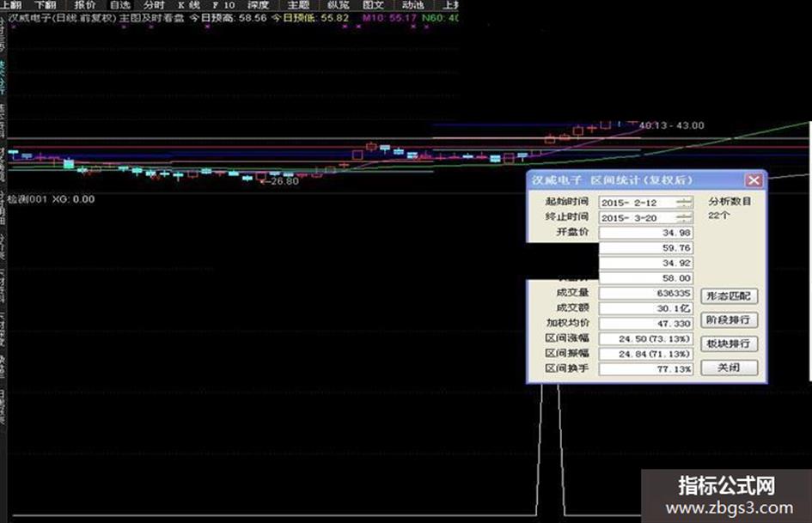Open the 报价 quotes menu item
Image resolution: width=812 pixels, height=523 pixels.
click(84, 4)
